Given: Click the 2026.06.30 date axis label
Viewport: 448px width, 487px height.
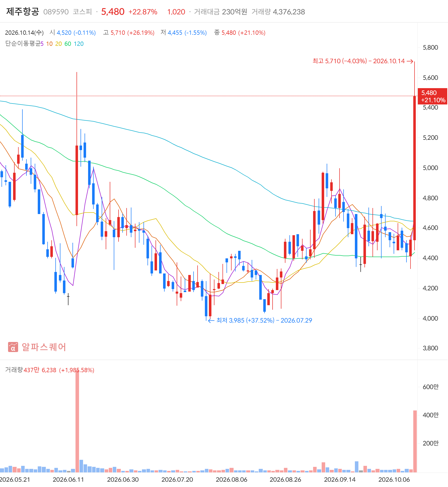Looking at the screenshot, I should (123, 480).
